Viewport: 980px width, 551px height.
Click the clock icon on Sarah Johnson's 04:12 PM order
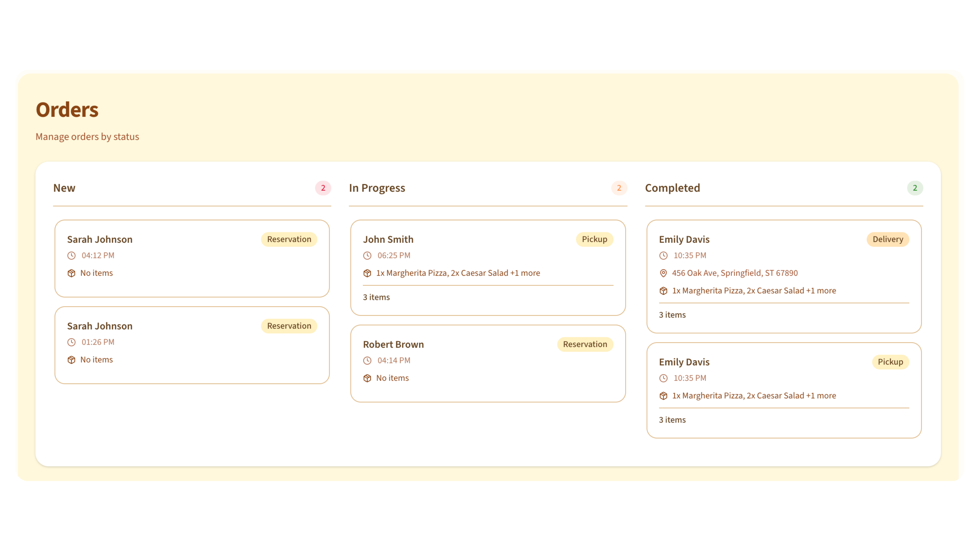[x=72, y=256]
